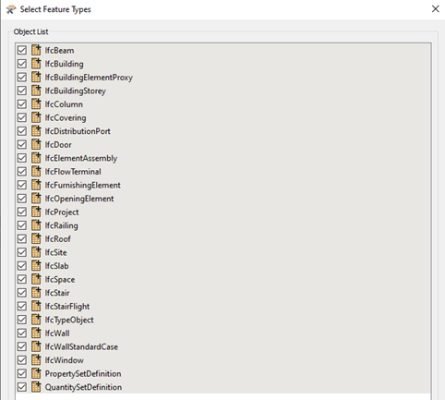
Task: Select the IfcWallStandardCase text label
Action: 81,347
